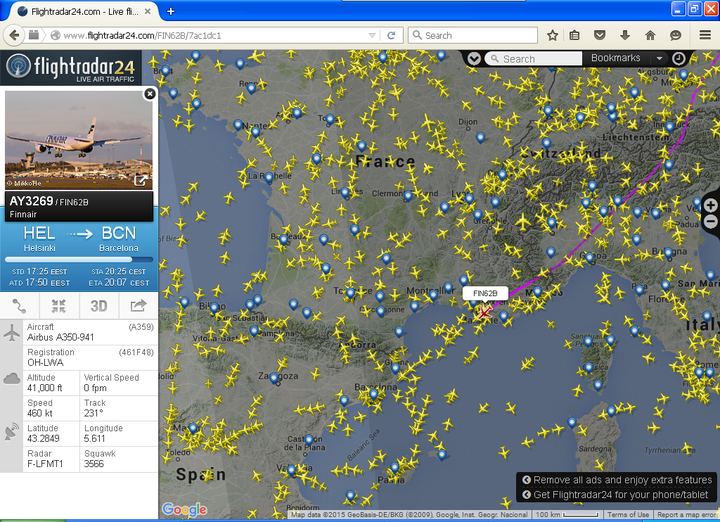Close the Flightradar24.com tab

(148, 11)
